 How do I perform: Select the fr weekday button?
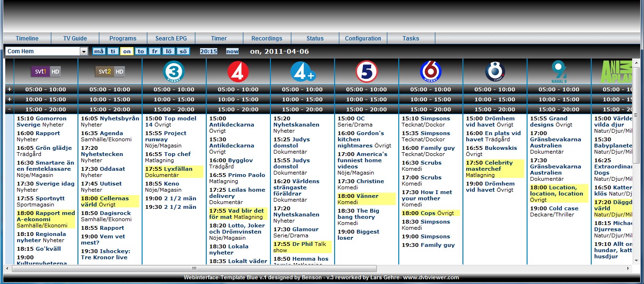coord(155,51)
